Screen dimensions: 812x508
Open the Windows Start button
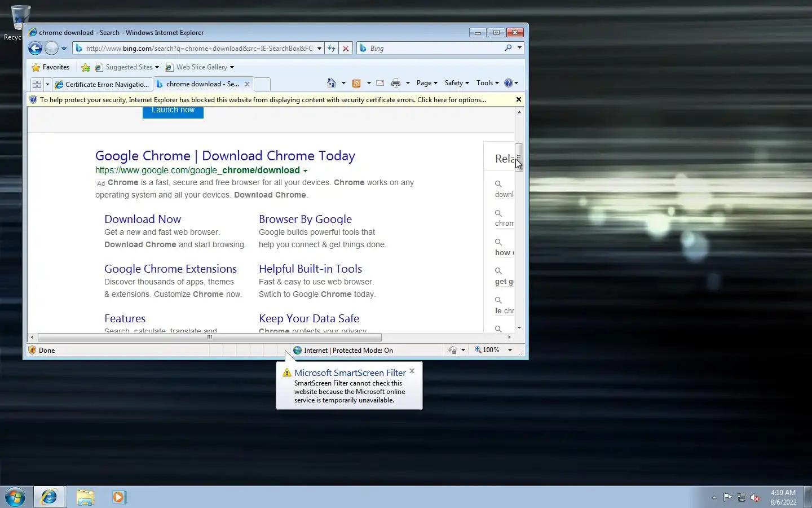click(x=15, y=497)
